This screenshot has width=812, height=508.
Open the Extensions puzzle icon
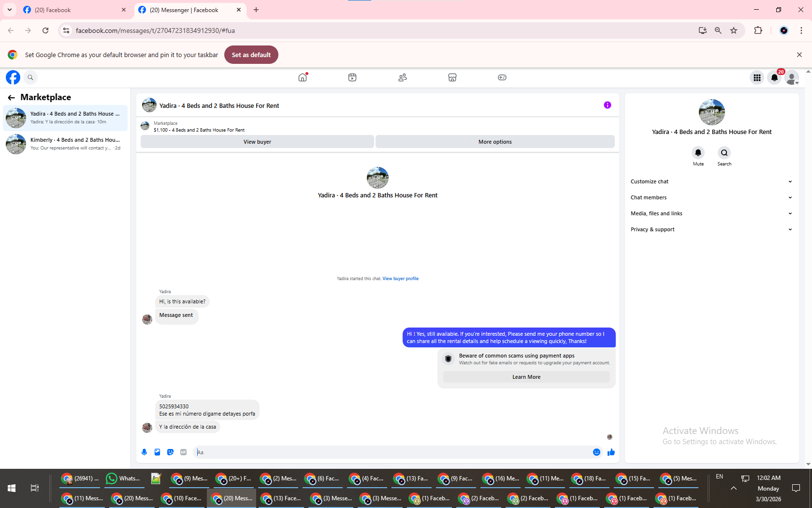758,30
